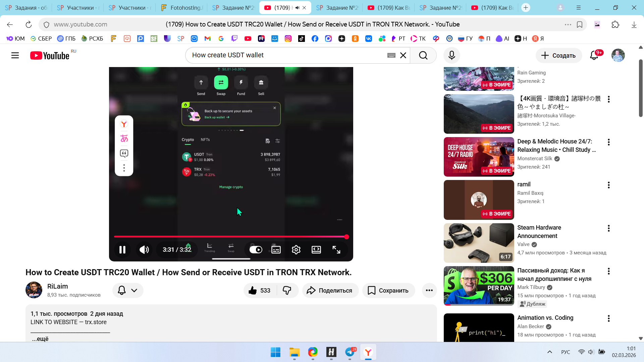Mute the video volume speaker icon
The height and width of the screenshot is (362, 644).
(144, 250)
